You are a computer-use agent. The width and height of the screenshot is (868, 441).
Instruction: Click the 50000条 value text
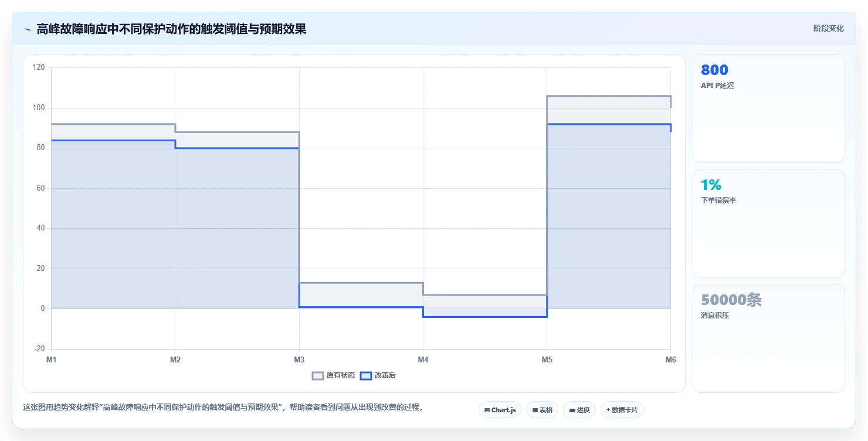pyautogui.click(x=731, y=300)
